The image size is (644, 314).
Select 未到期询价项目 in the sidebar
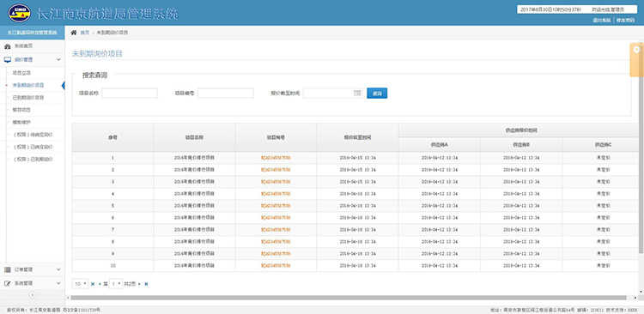(x=28, y=86)
